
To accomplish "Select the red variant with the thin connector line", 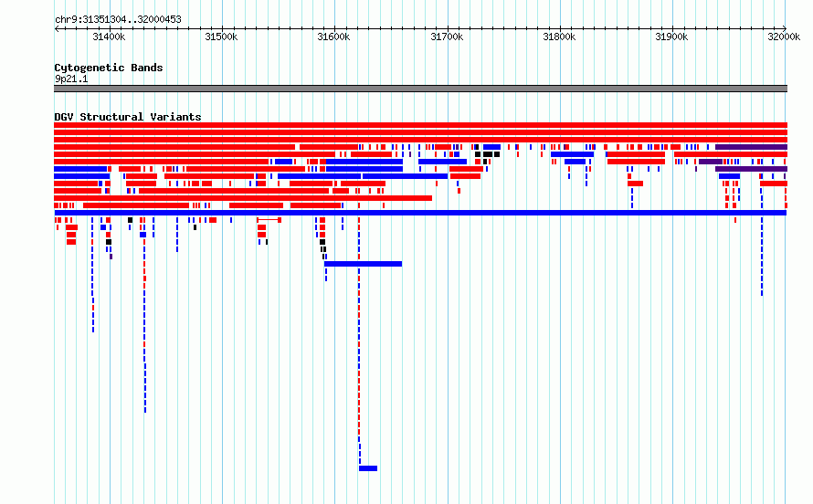I will (x=269, y=220).
